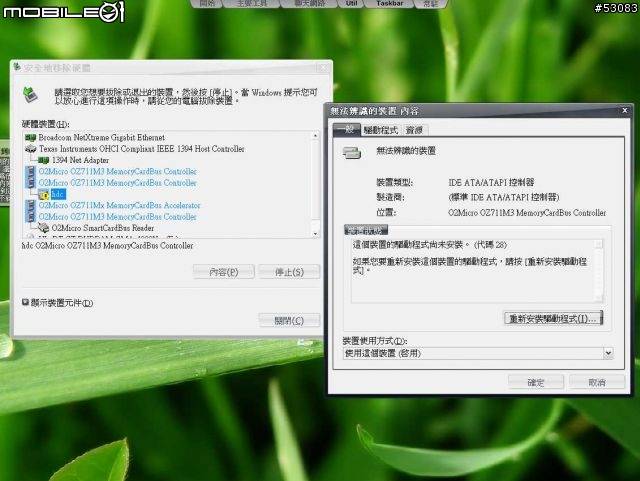Screen dimensions: 640x481
Task: Click the dropdown arrow of the device usage combo box
Action: coord(608,353)
